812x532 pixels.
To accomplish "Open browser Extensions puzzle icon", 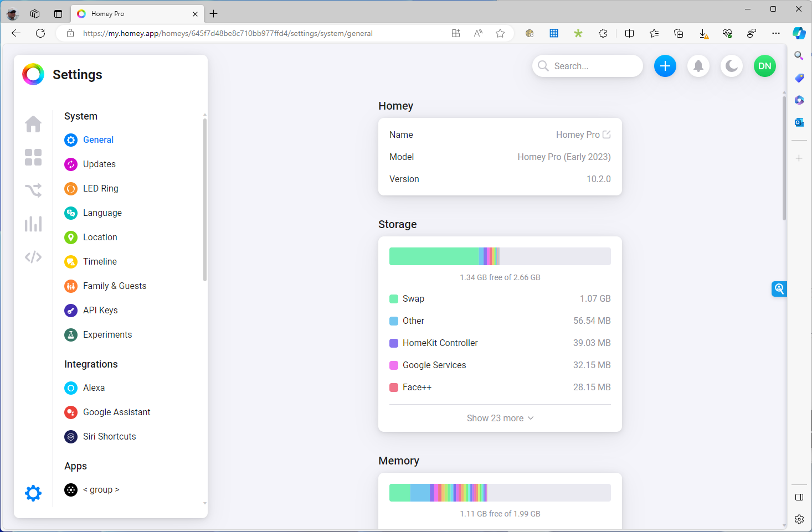I will [x=603, y=33].
